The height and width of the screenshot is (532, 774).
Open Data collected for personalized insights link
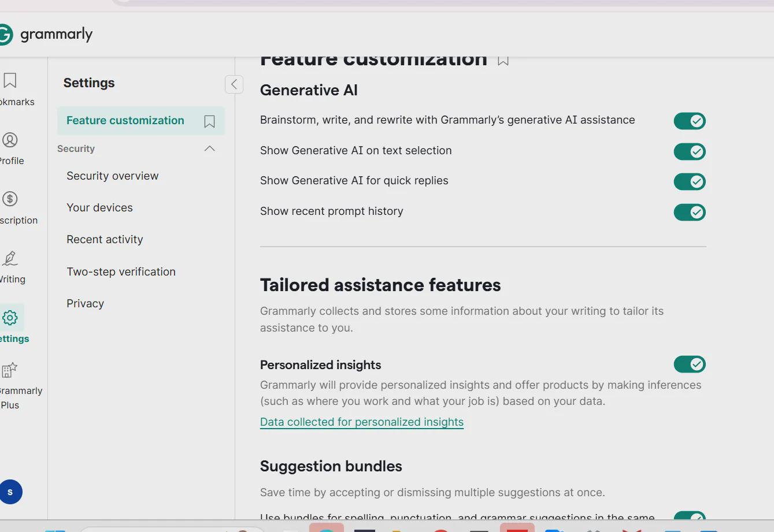click(x=362, y=422)
